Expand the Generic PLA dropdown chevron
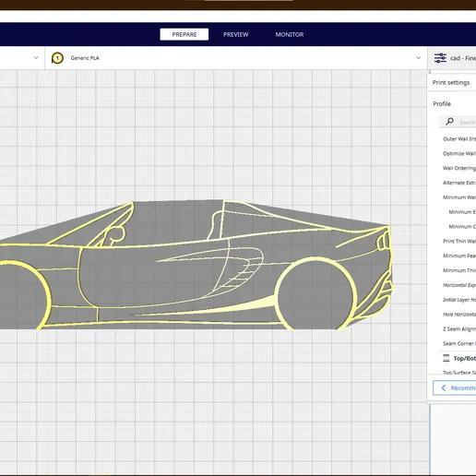476x476 pixels. pos(418,58)
